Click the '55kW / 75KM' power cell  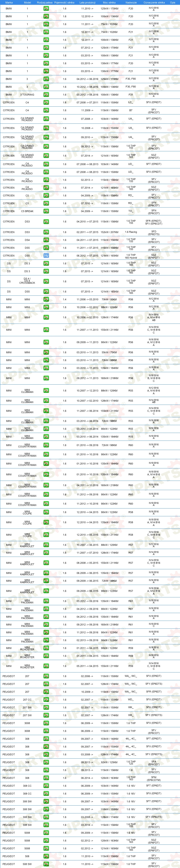(x=110, y=352)
